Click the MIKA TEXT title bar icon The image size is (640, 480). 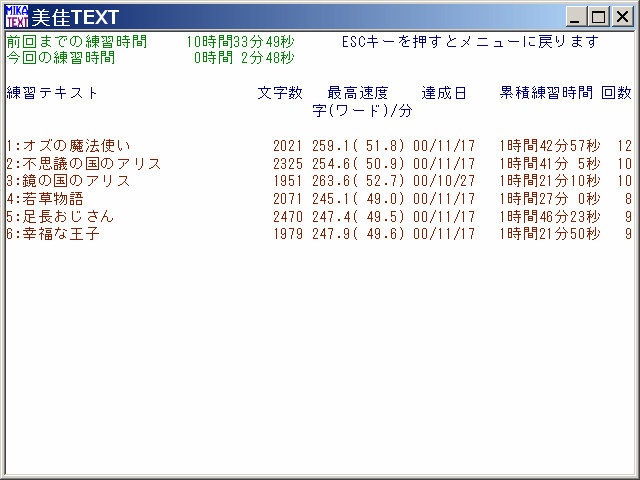coord(17,17)
